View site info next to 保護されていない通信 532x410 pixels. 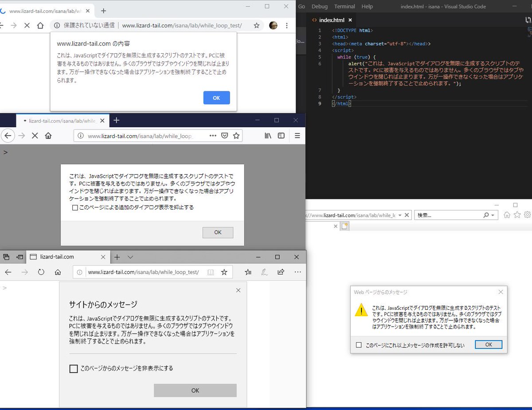tap(57, 26)
